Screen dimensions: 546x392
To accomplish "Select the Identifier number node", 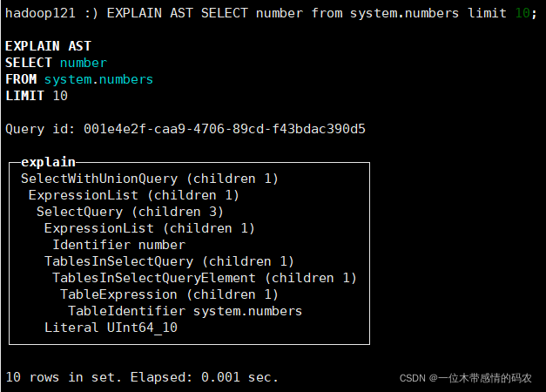I will [118, 245].
